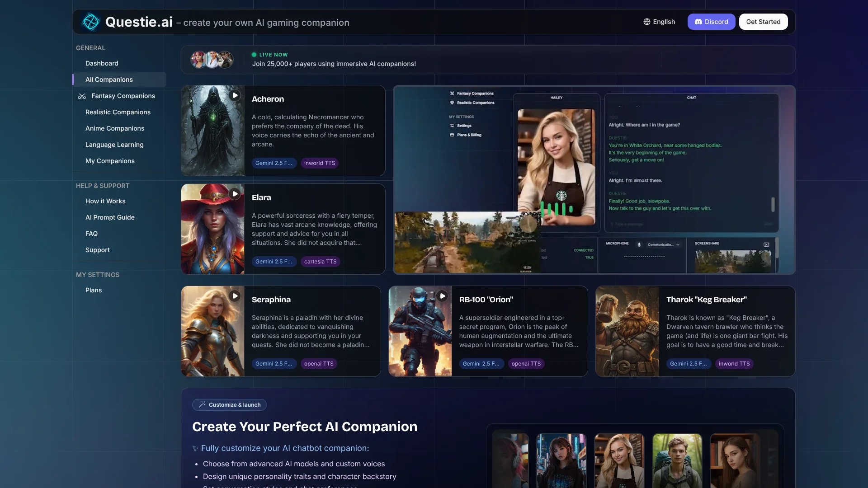Go to the Dashboard page

102,63
